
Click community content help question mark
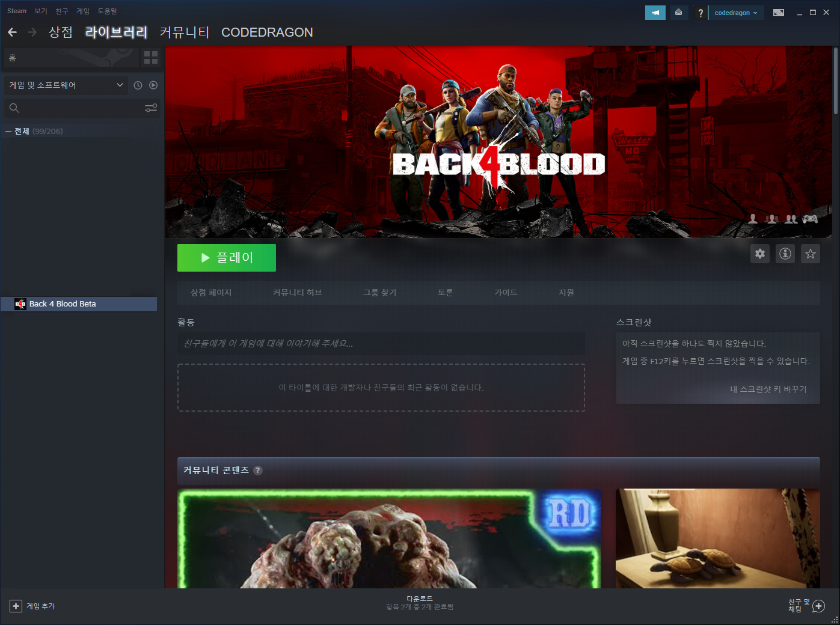click(x=258, y=471)
